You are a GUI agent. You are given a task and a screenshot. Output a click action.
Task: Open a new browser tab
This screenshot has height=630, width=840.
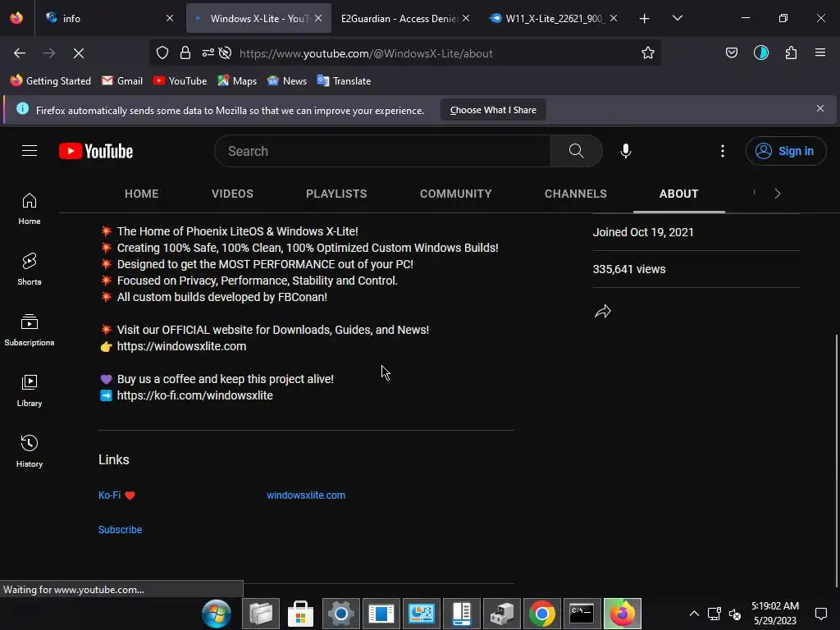coord(645,19)
